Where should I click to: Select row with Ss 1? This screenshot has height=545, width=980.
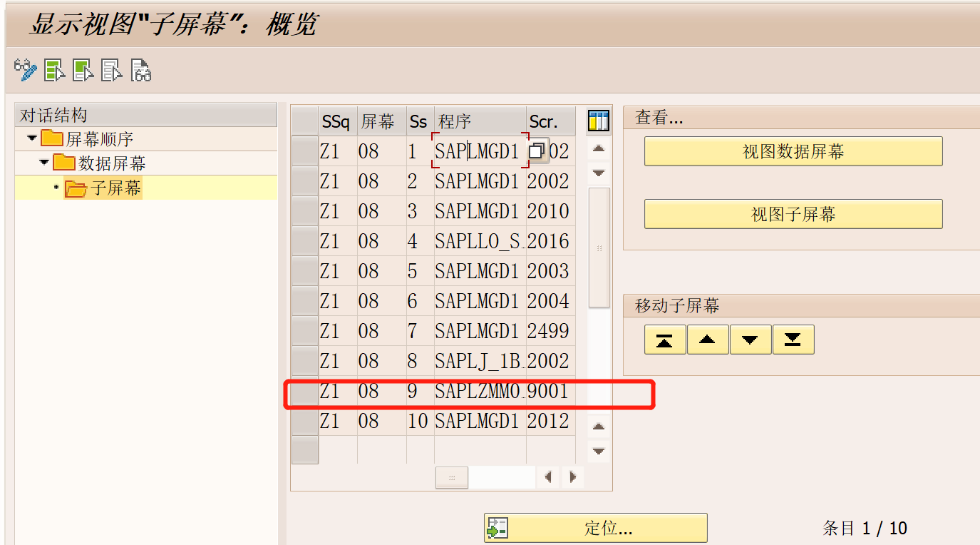pyautogui.click(x=305, y=151)
